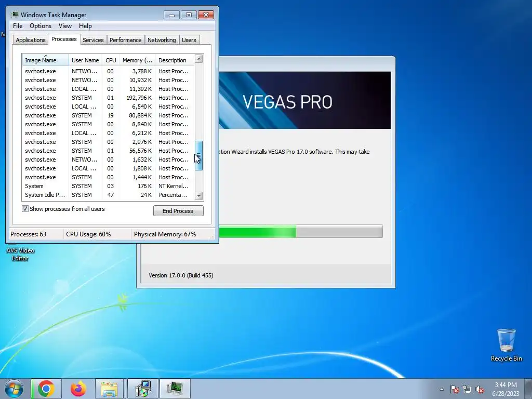The image size is (532, 399).
Task: Click the End Process button
Action: tap(178, 211)
